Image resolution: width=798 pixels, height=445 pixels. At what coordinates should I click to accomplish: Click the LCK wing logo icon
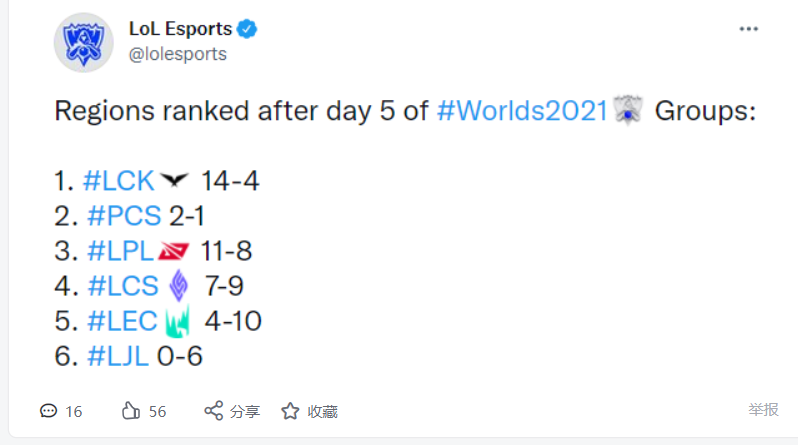[174, 180]
